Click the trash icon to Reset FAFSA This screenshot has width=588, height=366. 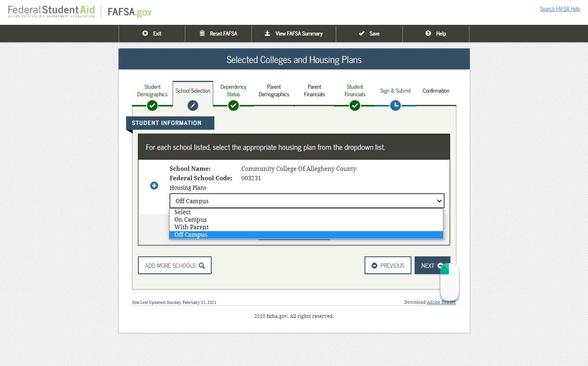click(x=202, y=34)
